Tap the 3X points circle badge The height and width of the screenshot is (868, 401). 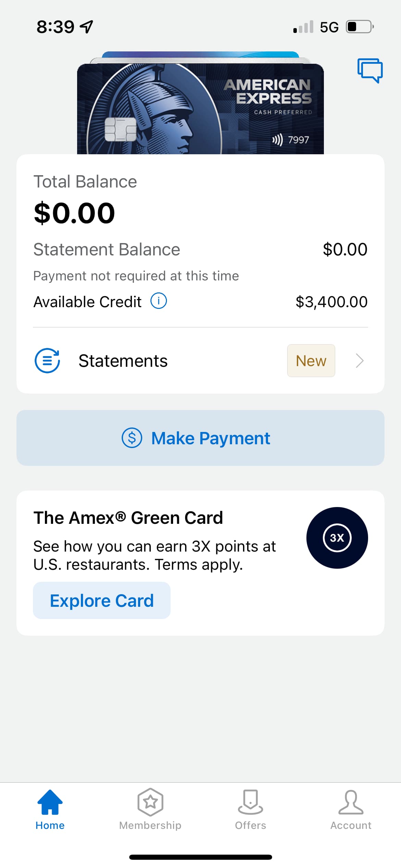(337, 538)
